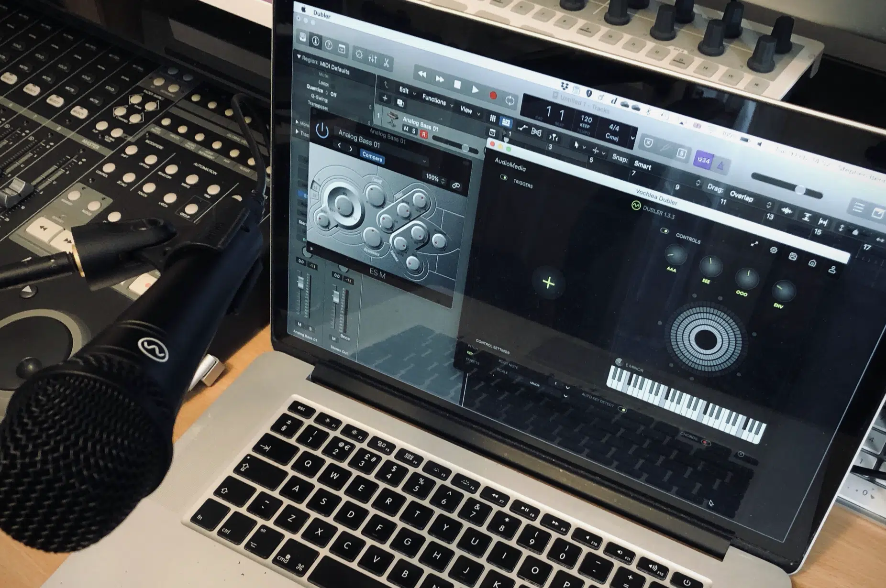This screenshot has height=588, width=886.
Task: Open the secondary crosshair tool dropdown
Action: coord(598,152)
